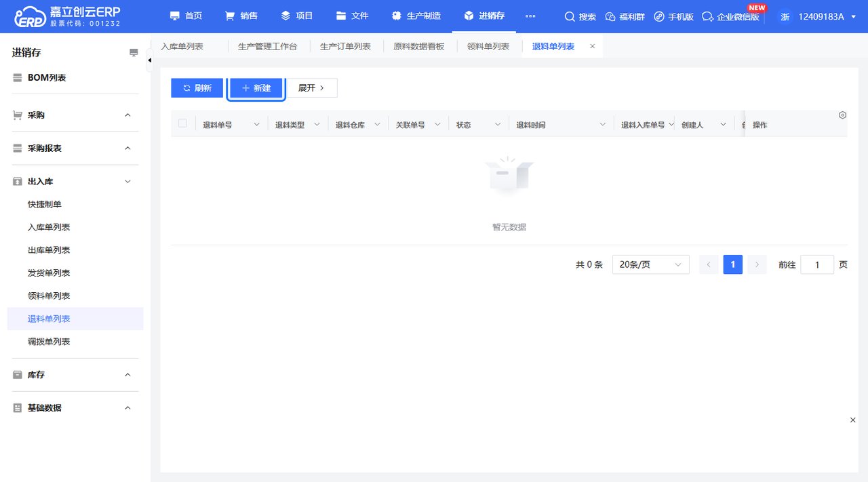Click the three-dot more menu icon

530,16
